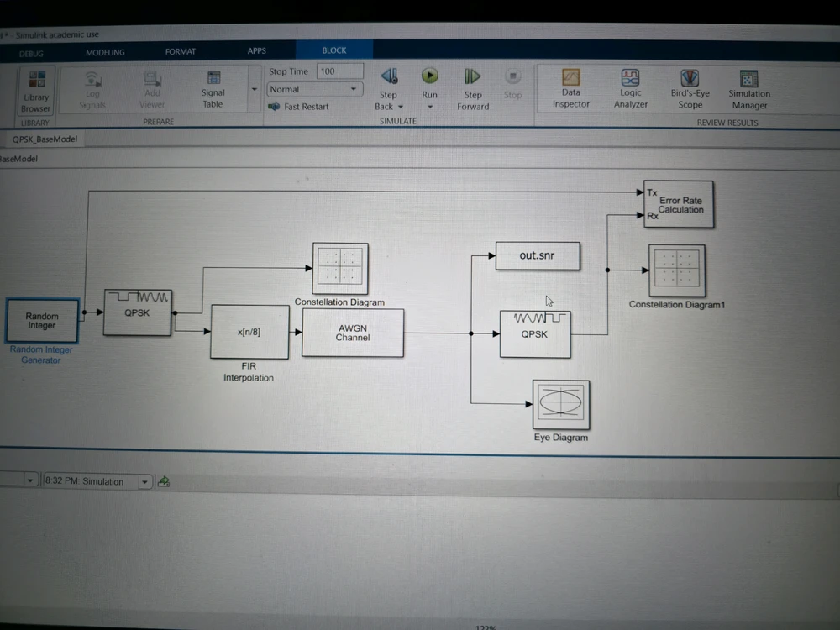Open the 8:32 PM Simulation dropdown

coord(144,481)
